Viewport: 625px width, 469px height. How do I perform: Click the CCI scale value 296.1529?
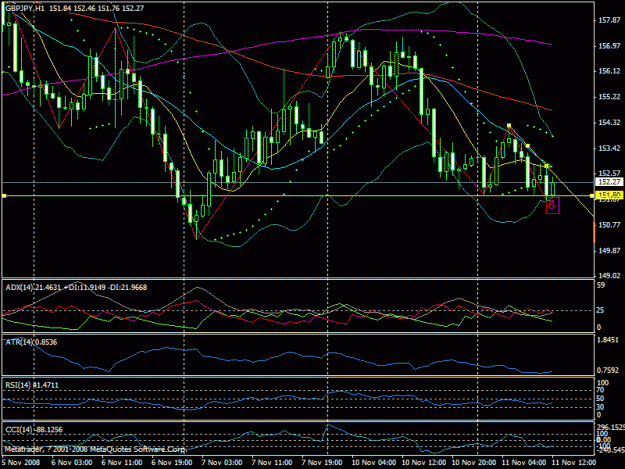610,427
